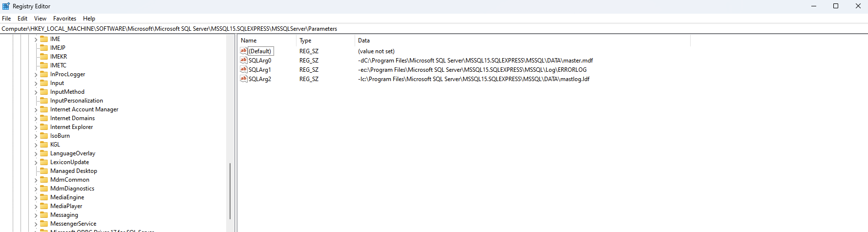Expand the InputMethod key

tap(36, 92)
